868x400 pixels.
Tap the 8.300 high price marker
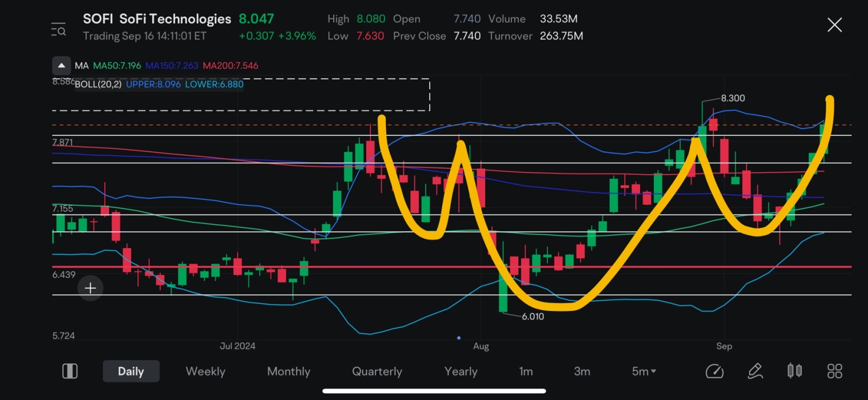point(733,98)
